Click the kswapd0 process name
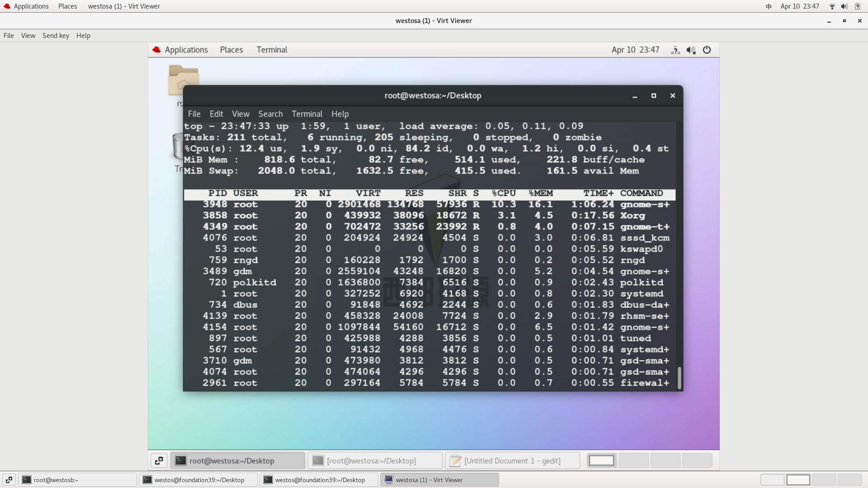 pos(642,249)
